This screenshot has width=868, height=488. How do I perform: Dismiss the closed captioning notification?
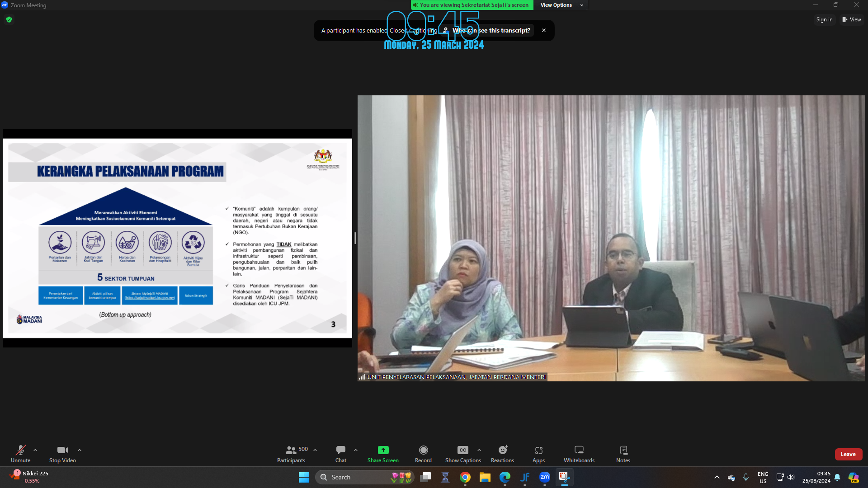pyautogui.click(x=544, y=30)
